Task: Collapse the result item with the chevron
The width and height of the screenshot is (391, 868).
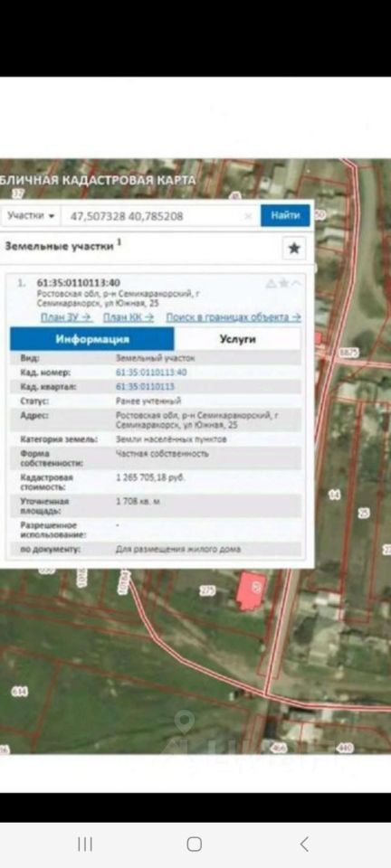Action: [296, 283]
